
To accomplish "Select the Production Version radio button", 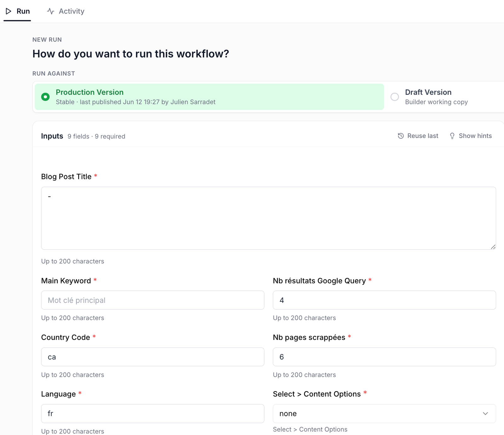I will point(45,97).
